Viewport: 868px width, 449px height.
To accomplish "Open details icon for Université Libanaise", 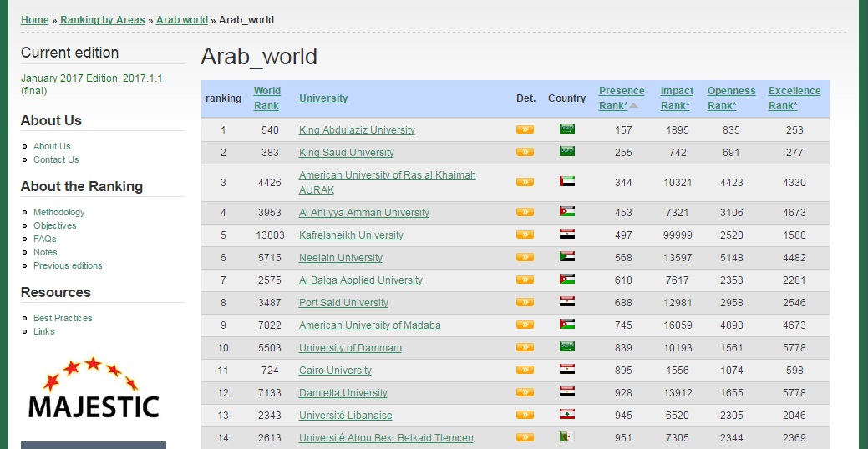I will click(525, 416).
